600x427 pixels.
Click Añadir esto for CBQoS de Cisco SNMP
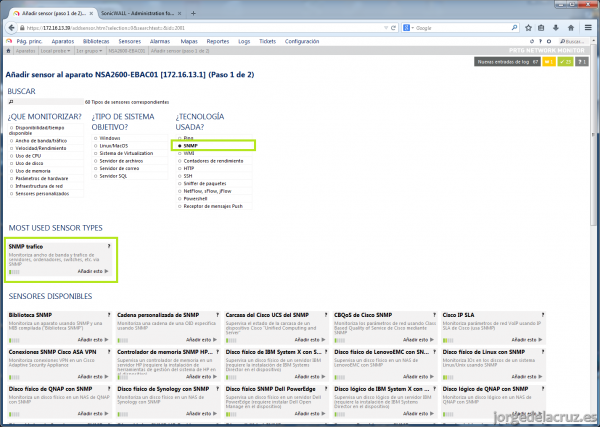point(418,340)
